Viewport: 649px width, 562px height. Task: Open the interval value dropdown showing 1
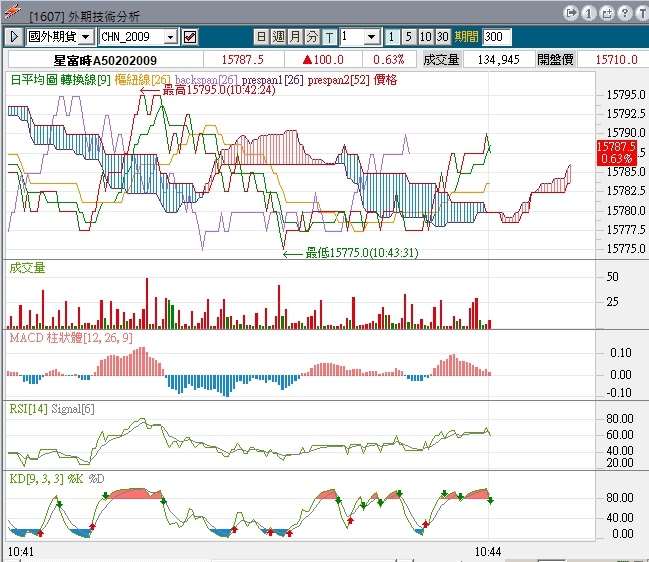coord(372,37)
